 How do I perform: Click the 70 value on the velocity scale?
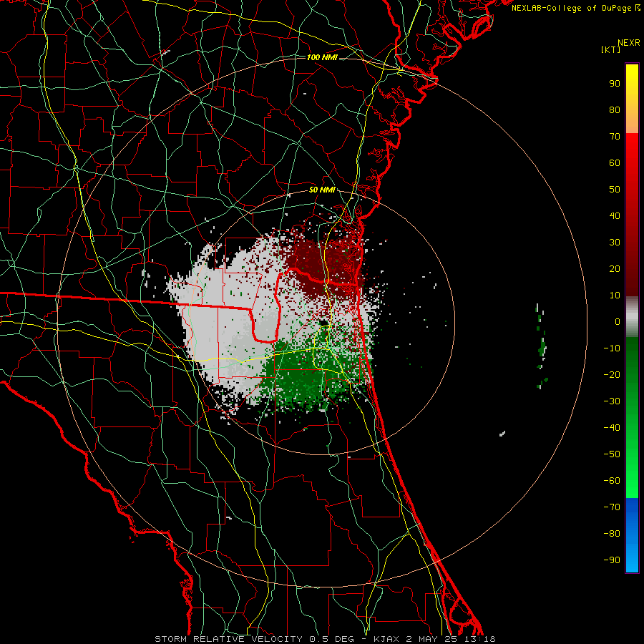point(615,137)
